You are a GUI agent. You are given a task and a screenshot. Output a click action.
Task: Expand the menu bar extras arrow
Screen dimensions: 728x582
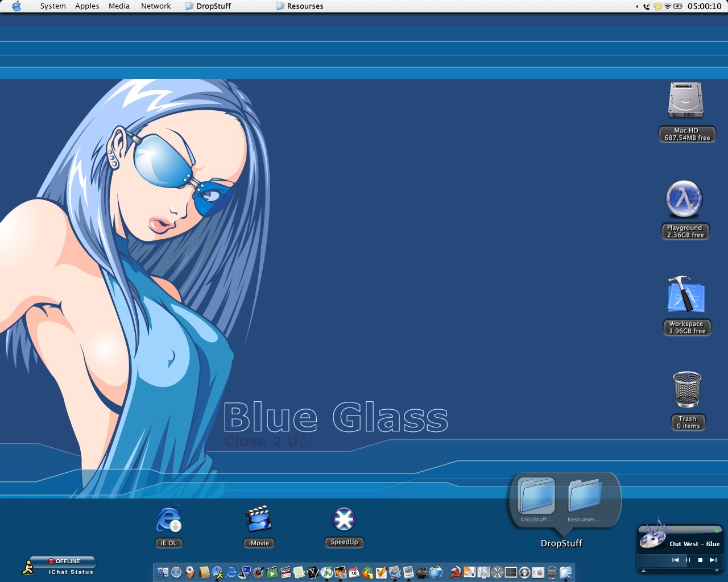(x=637, y=7)
